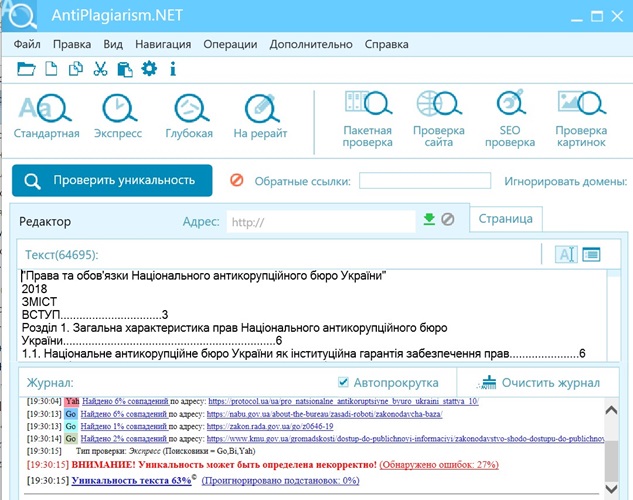Image resolution: width=633 pixels, height=500 pixels.
Task: Open the zakon.rada.gov.ua match link
Action: 270,427
